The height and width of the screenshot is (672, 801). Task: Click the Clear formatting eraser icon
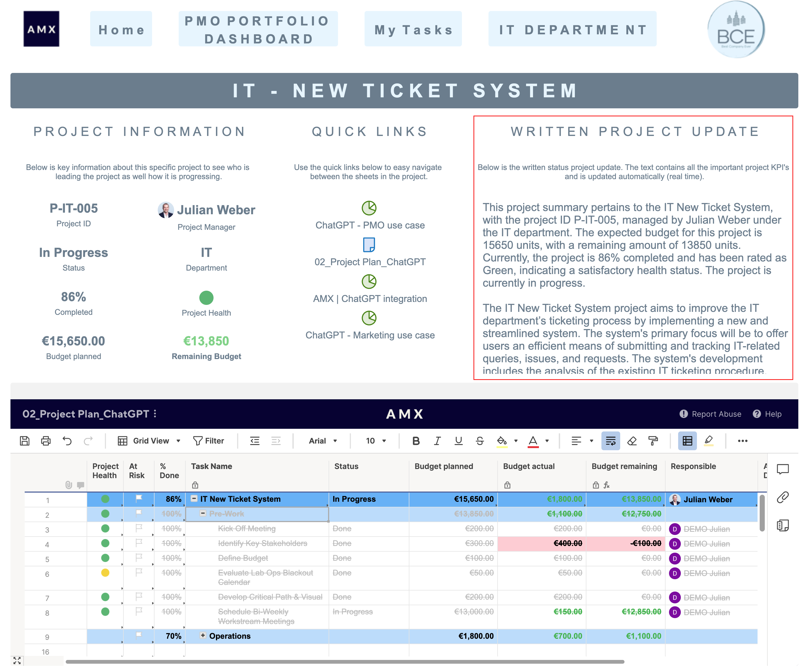[632, 441]
